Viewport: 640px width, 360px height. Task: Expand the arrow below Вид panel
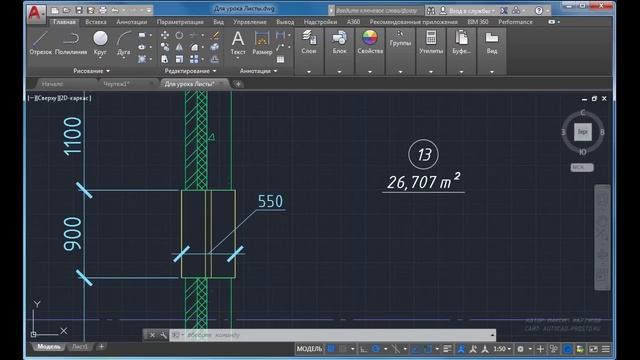click(492, 71)
